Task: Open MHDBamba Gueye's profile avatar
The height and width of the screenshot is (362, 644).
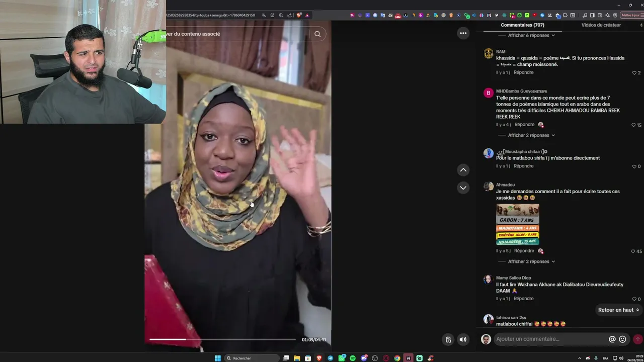Action: point(488,93)
